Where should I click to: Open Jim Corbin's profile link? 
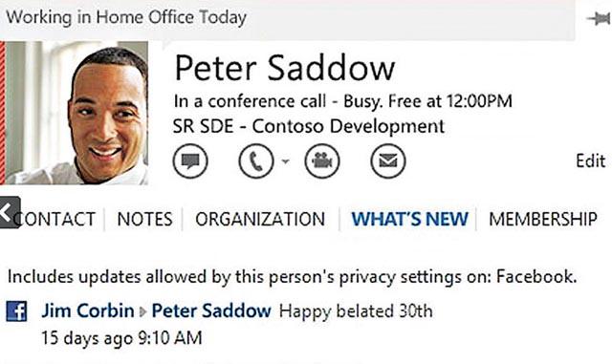(x=88, y=310)
